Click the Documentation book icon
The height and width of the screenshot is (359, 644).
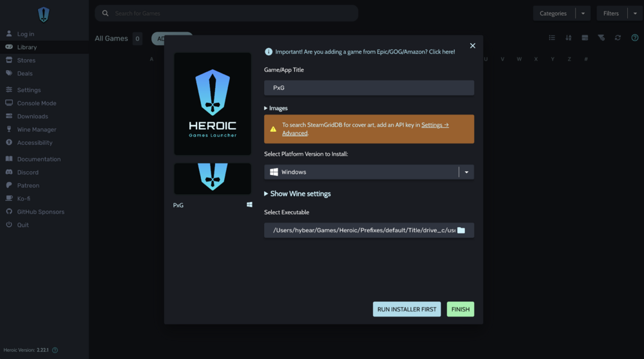(x=9, y=159)
